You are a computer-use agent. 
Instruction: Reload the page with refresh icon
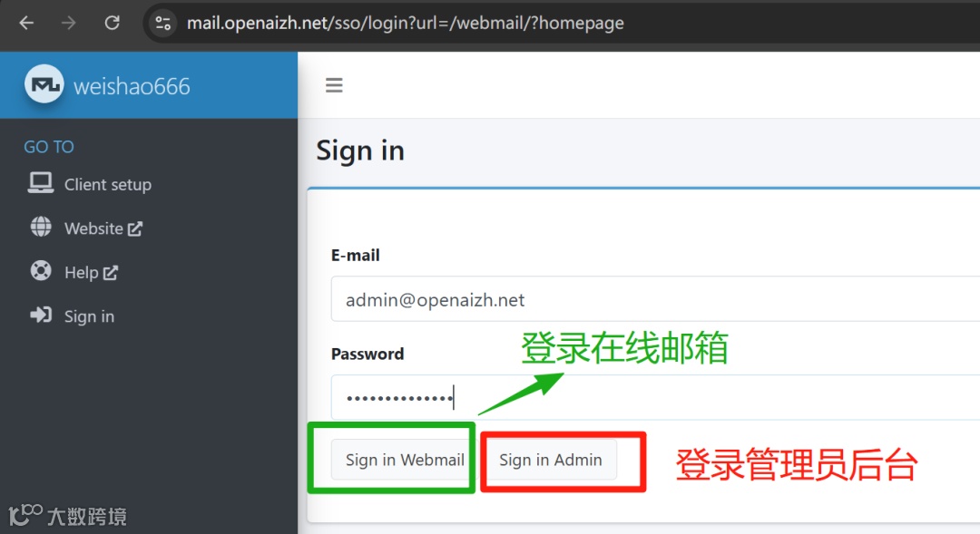[x=112, y=23]
